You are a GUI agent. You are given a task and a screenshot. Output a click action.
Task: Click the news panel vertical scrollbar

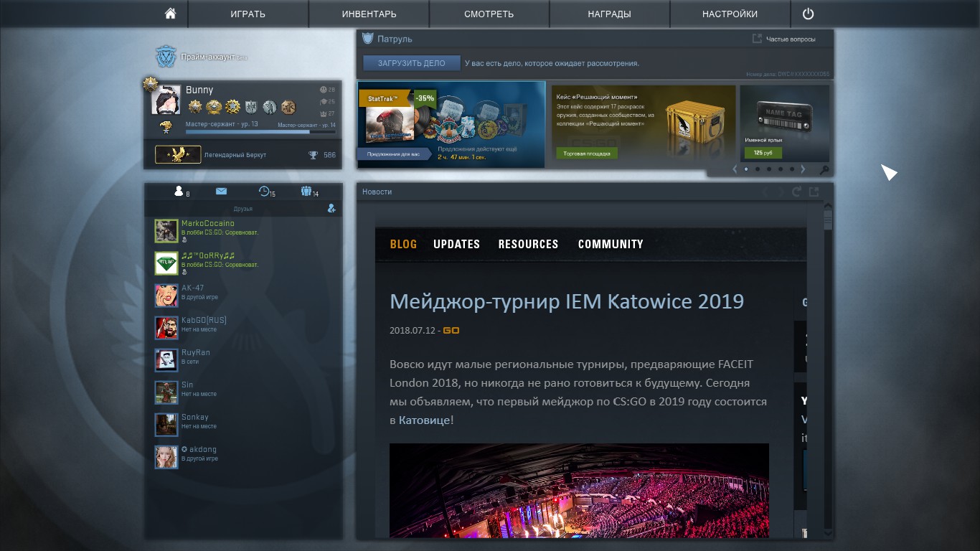pyautogui.click(x=828, y=369)
